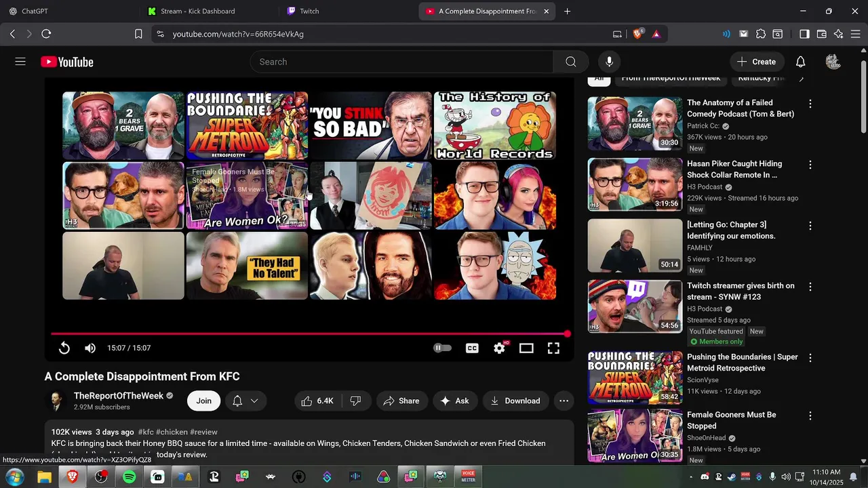Open options for Twitch streamer gives birth video
Image resolution: width=868 pixels, height=488 pixels.
[x=810, y=287]
